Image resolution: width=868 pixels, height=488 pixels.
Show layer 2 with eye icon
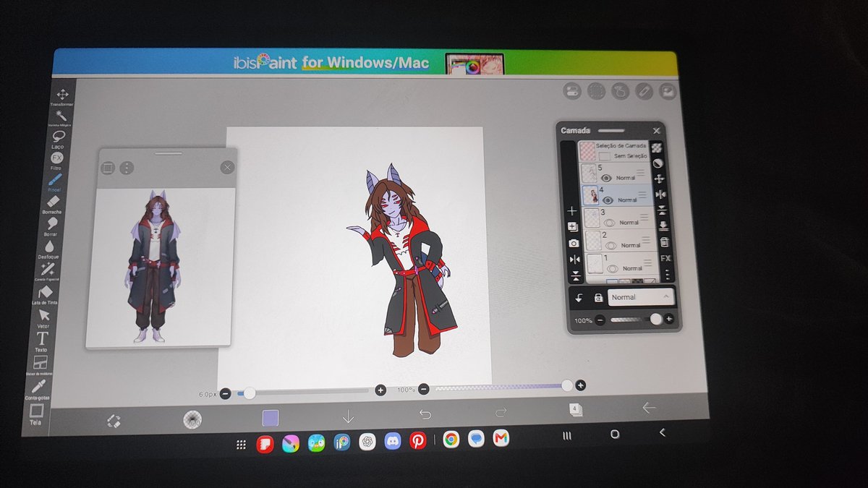[612, 246]
